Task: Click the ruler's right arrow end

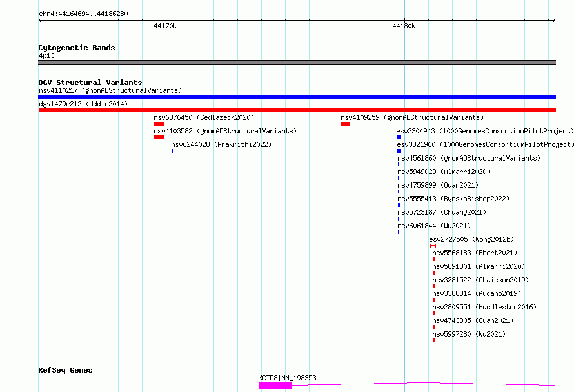Action: pos(553,20)
